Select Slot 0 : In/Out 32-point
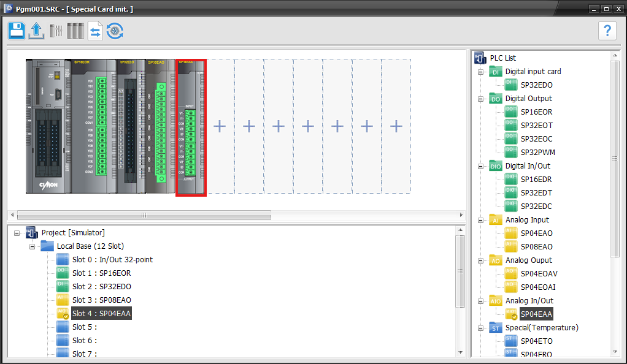 point(112,260)
